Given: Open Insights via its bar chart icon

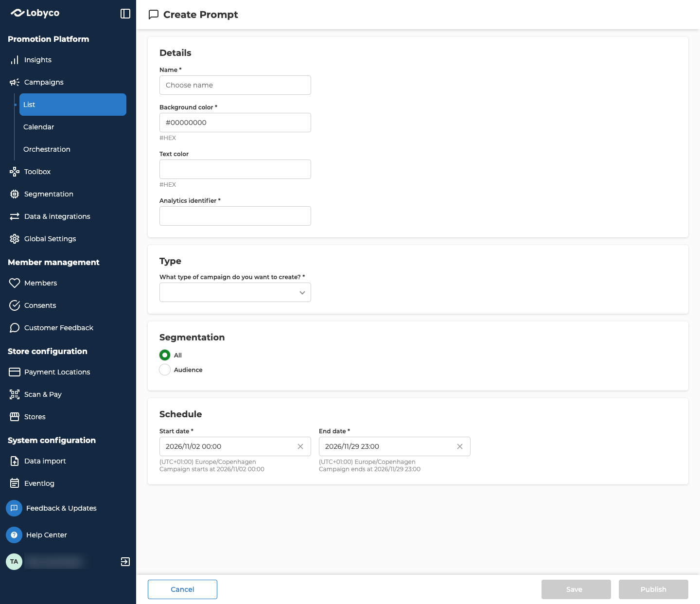Looking at the screenshot, I should click(x=15, y=60).
